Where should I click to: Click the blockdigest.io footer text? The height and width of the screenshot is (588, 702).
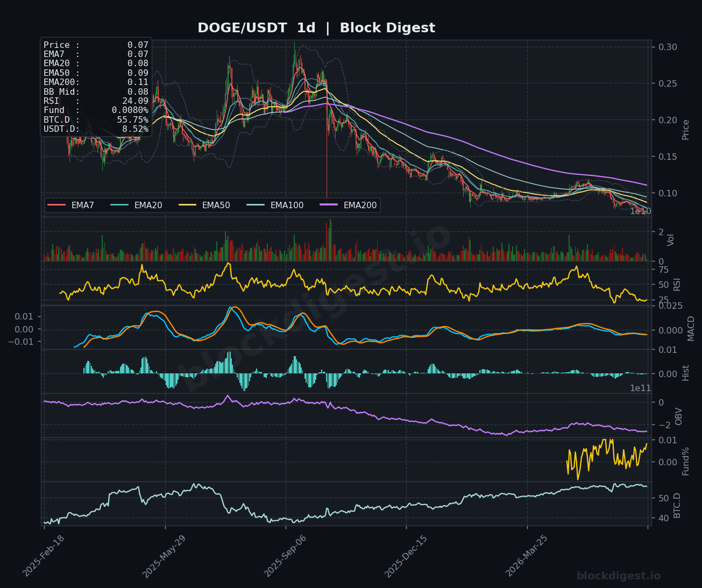[x=619, y=576]
